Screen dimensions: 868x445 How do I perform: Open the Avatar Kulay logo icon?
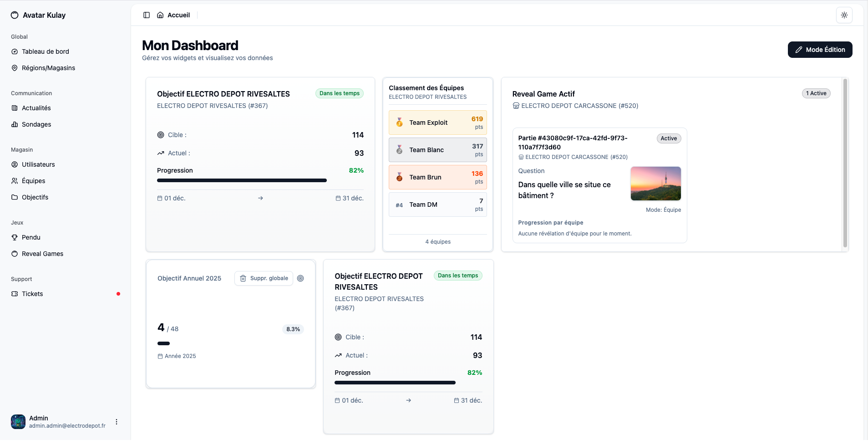15,15
